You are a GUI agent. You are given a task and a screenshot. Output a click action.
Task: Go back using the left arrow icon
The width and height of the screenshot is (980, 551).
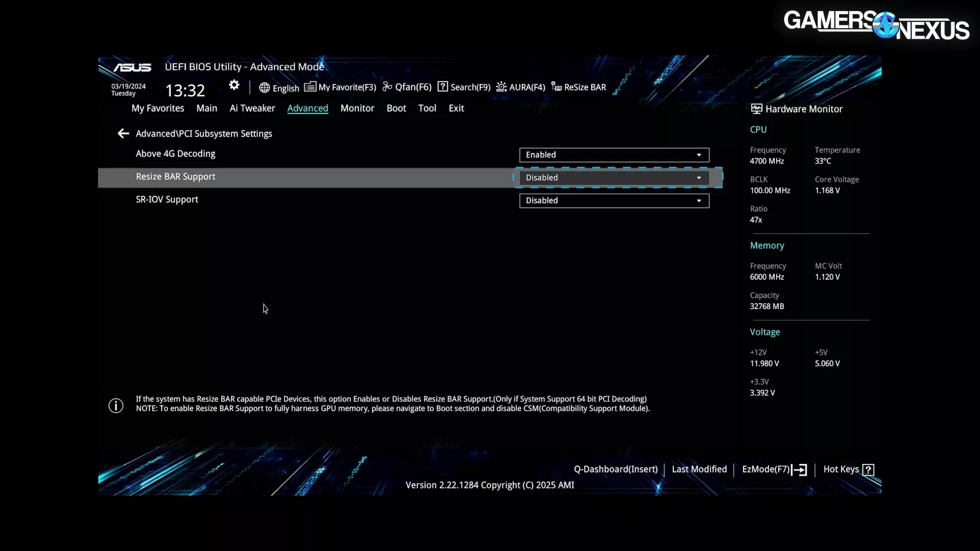123,133
